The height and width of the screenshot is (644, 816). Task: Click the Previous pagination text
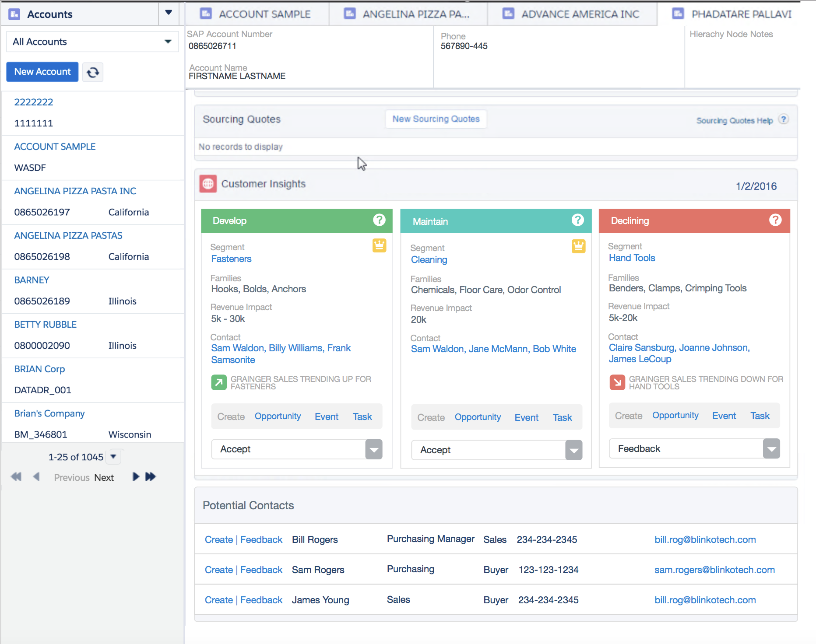pyautogui.click(x=72, y=477)
